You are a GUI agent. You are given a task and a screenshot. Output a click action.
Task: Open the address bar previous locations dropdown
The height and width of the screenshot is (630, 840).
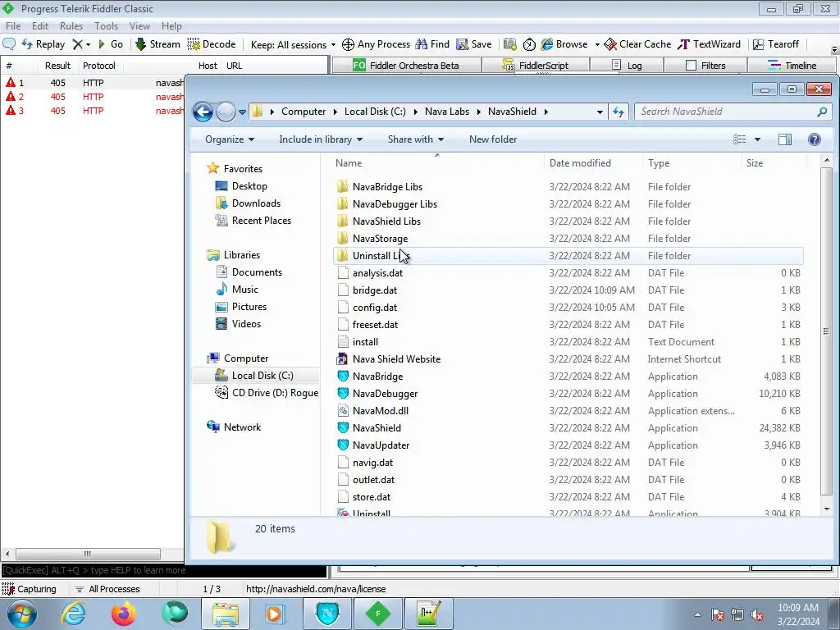(x=600, y=112)
